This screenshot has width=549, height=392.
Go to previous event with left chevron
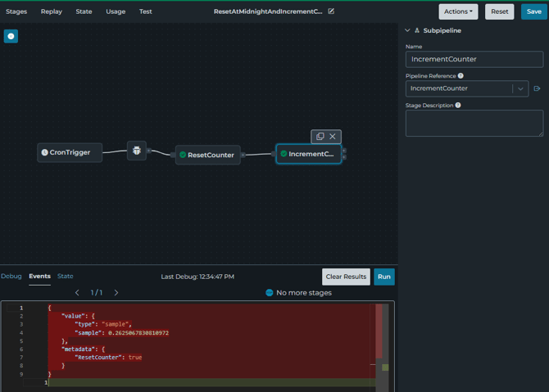tap(77, 293)
